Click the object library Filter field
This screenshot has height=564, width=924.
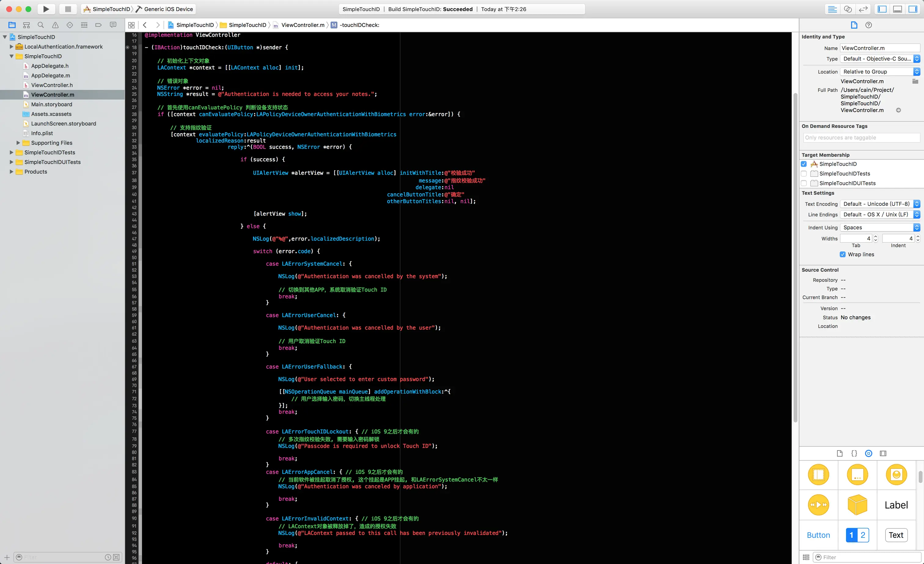(866, 557)
